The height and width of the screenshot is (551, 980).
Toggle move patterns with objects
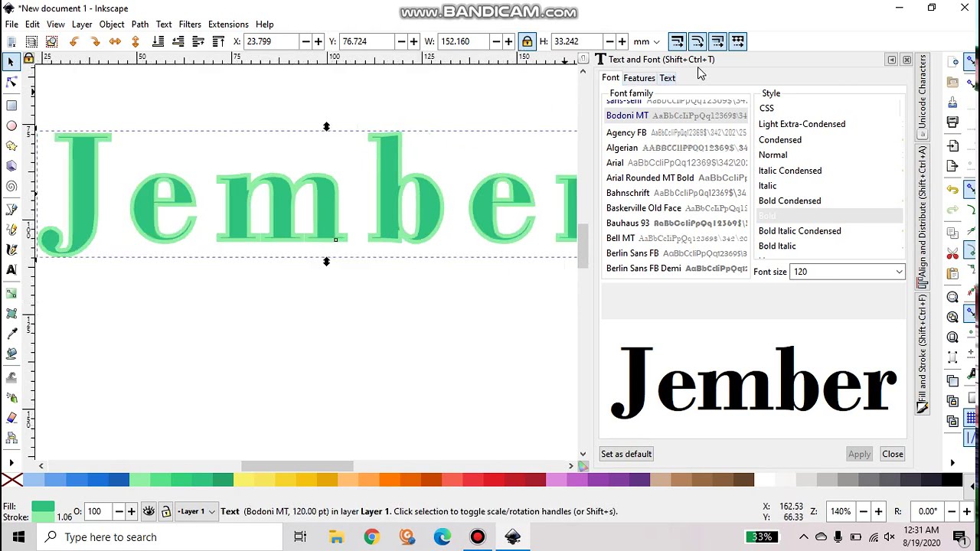point(738,41)
